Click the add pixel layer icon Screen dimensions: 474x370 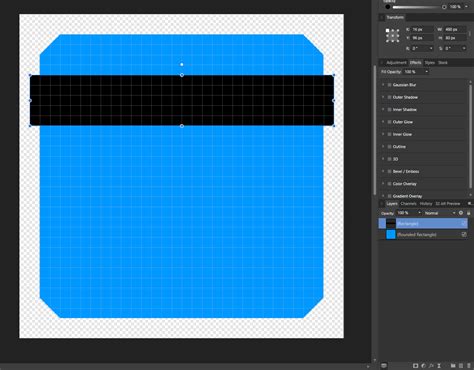pyautogui.click(x=461, y=366)
